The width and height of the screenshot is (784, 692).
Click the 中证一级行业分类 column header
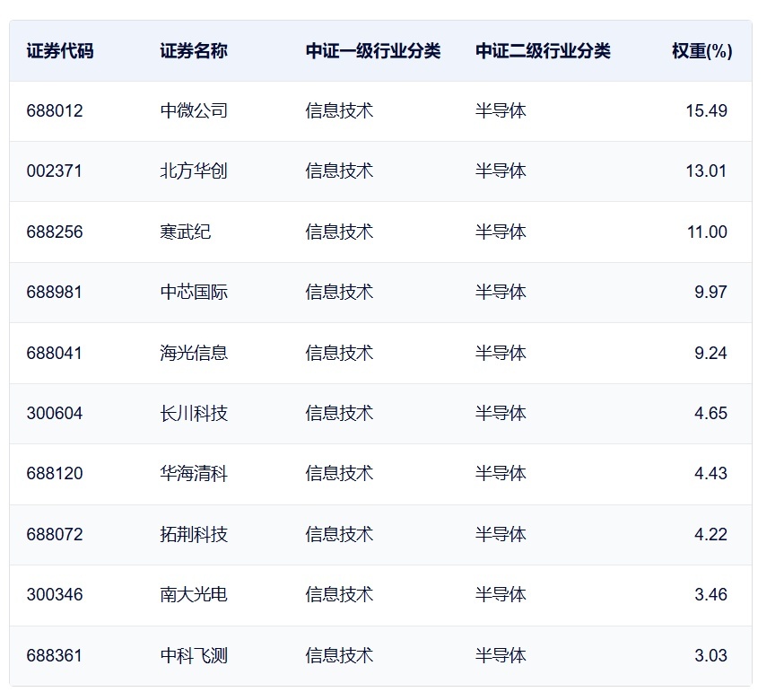pyautogui.click(x=372, y=51)
